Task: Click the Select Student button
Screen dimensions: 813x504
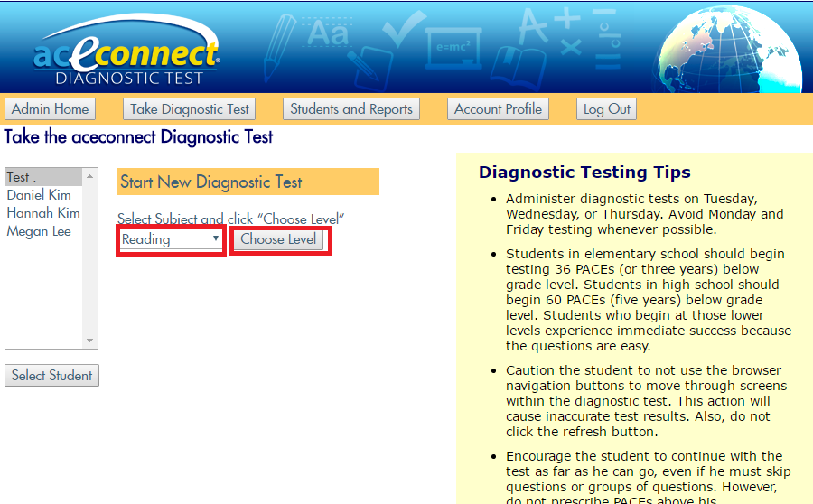Action: coord(51,376)
